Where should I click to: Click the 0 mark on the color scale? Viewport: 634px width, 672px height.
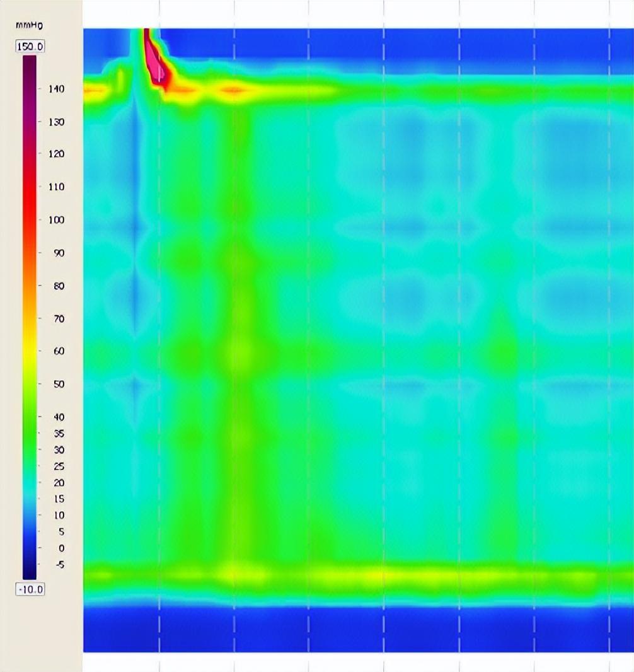tap(61, 548)
